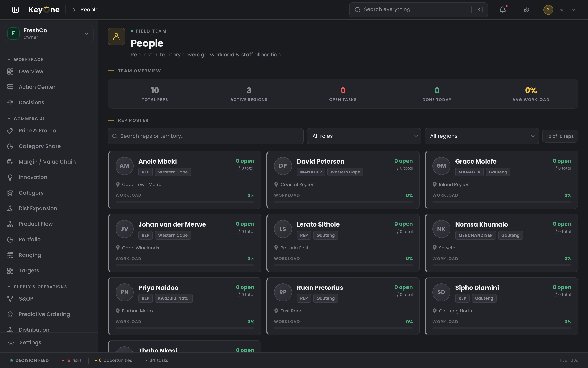The image size is (588, 368).
Task: Click the Decisions scales icon
Action: [10, 102]
